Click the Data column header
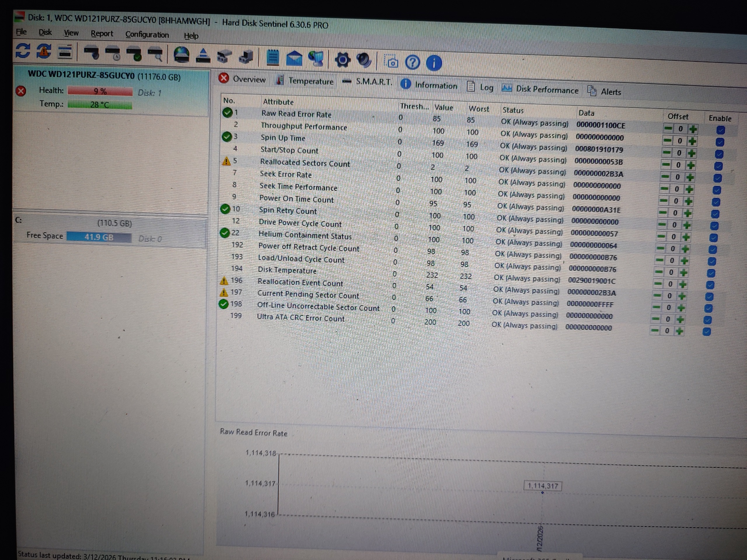Image resolution: width=747 pixels, height=560 pixels. [586, 113]
